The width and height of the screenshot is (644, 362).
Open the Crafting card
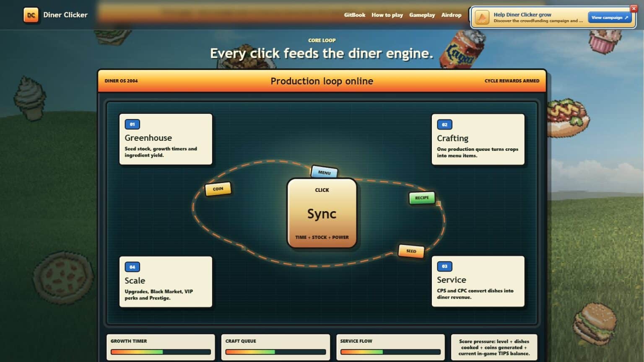click(x=478, y=140)
